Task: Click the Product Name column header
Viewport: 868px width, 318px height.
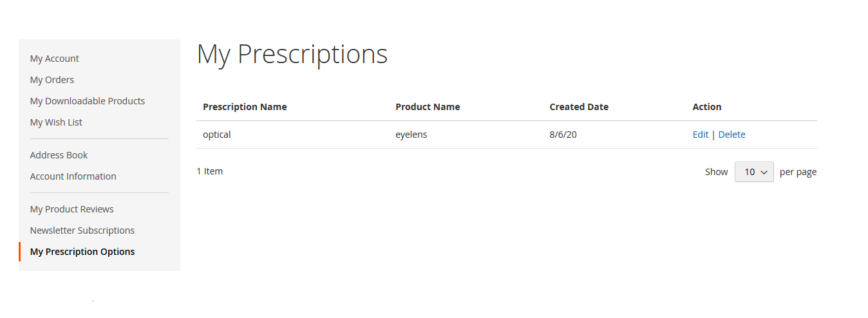Action: click(428, 107)
